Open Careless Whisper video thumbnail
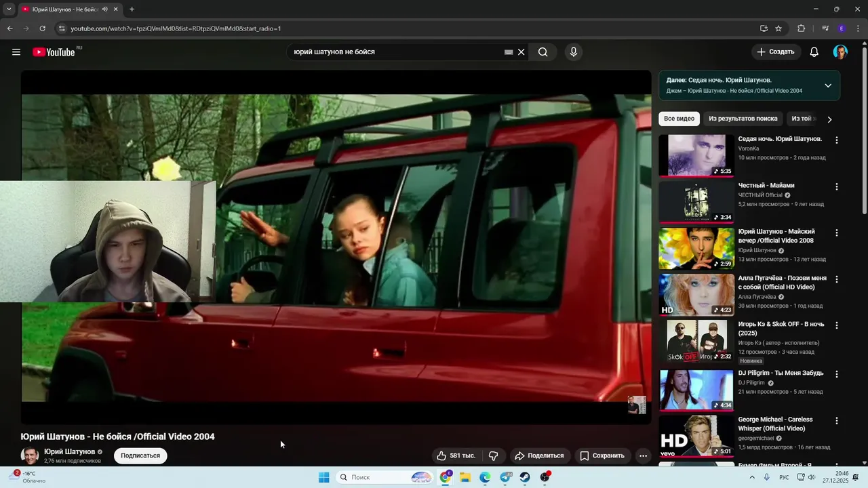The width and height of the screenshot is (868, 488). pos(696,436)
